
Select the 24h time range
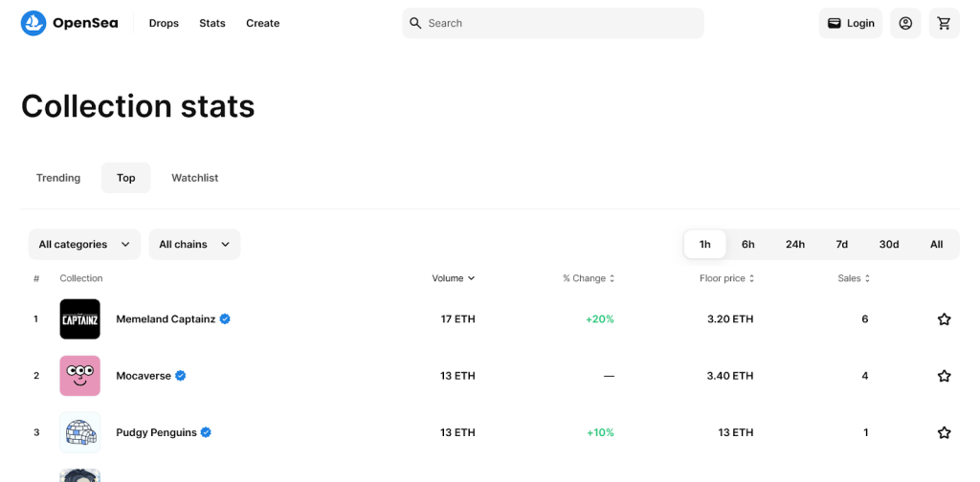click(x=794, y=244)
